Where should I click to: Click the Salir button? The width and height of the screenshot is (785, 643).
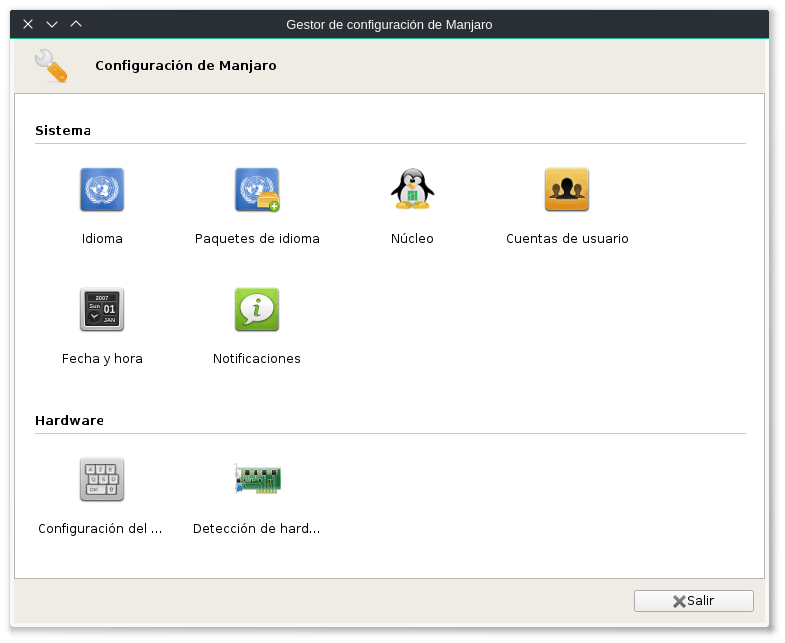pyautogui.click(x=693, y=600)
